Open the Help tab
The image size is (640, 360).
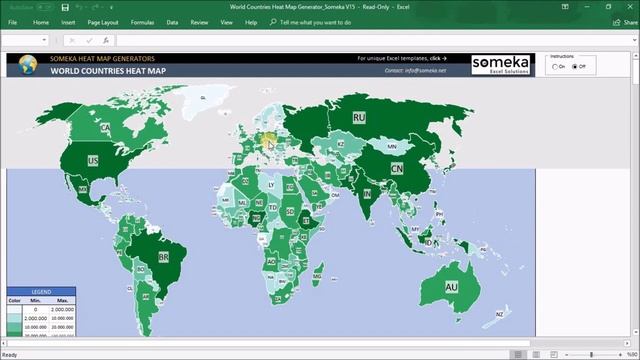(x=251, y=22)
